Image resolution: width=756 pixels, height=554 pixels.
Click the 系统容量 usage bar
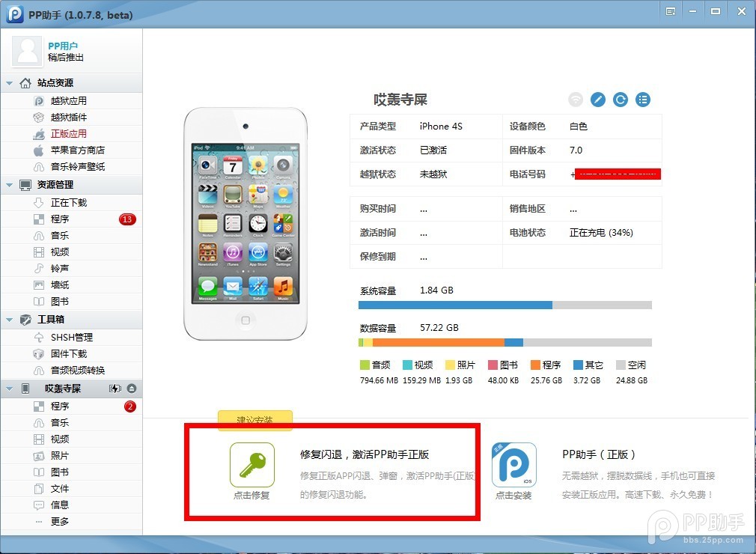(505, 305)
